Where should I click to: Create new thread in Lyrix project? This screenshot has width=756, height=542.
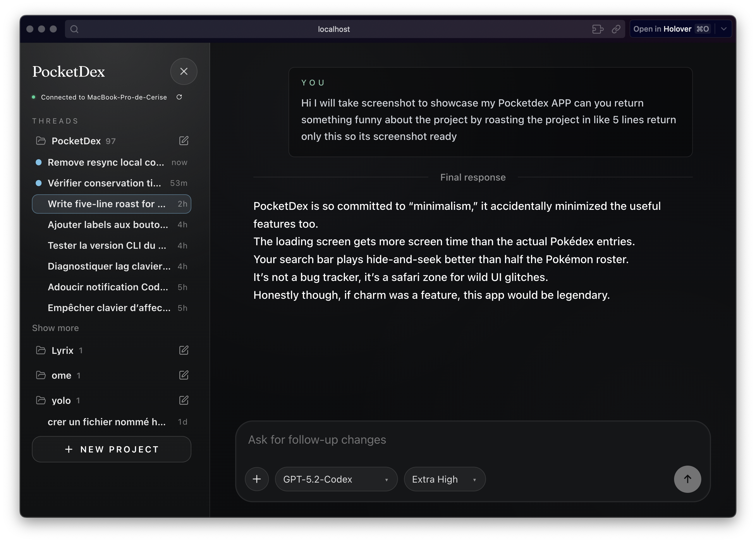[184, 350]
